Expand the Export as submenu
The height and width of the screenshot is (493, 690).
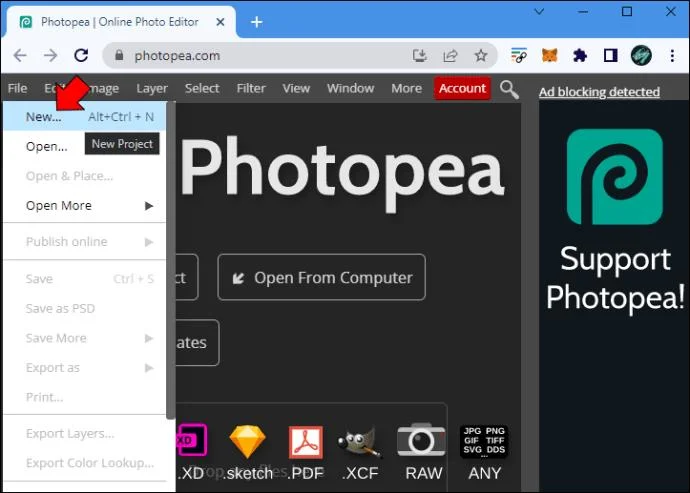(84, 368)
